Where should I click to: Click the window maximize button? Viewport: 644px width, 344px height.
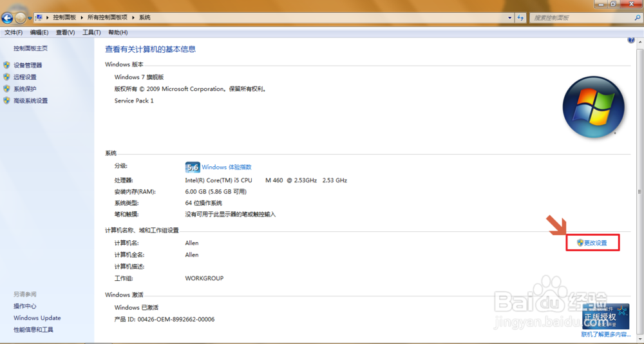tap(613, 4)
